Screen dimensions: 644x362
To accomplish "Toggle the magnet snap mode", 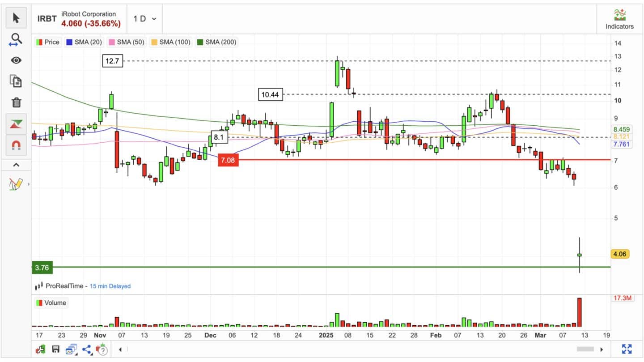I will point(16,145).
